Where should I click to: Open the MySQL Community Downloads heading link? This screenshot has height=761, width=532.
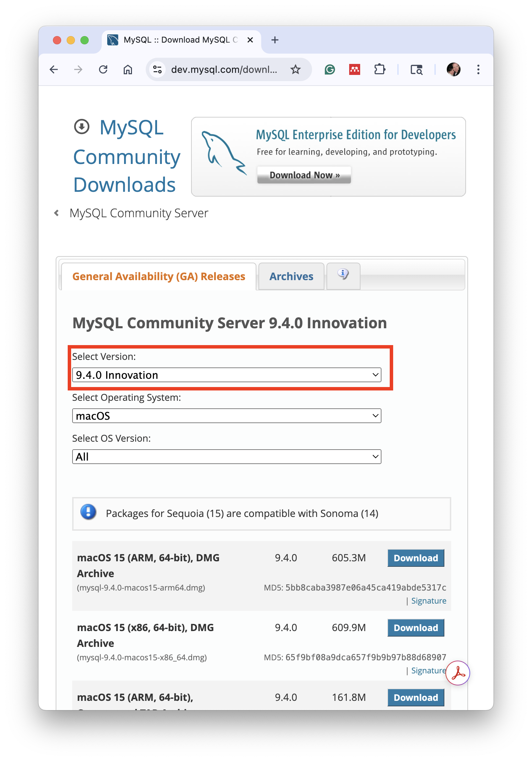point(127,156)
